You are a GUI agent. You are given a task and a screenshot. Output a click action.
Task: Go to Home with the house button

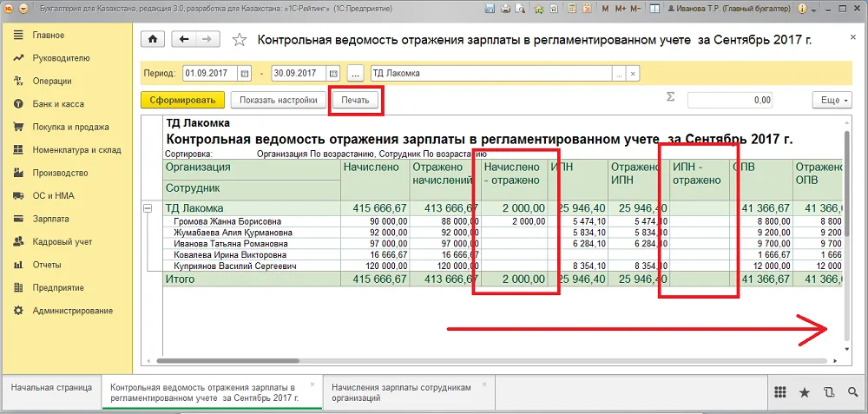point(154,39)
